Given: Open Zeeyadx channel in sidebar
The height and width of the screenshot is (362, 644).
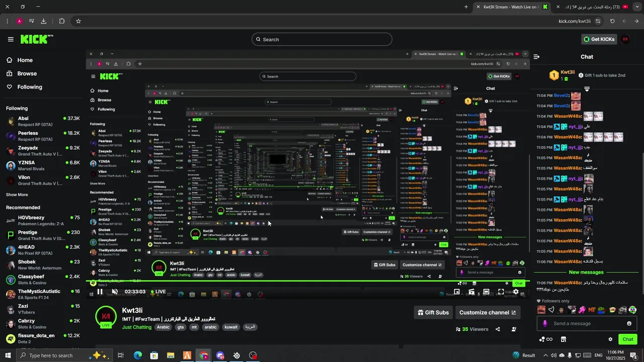Looking at the screenshot, I should point(43,151).
